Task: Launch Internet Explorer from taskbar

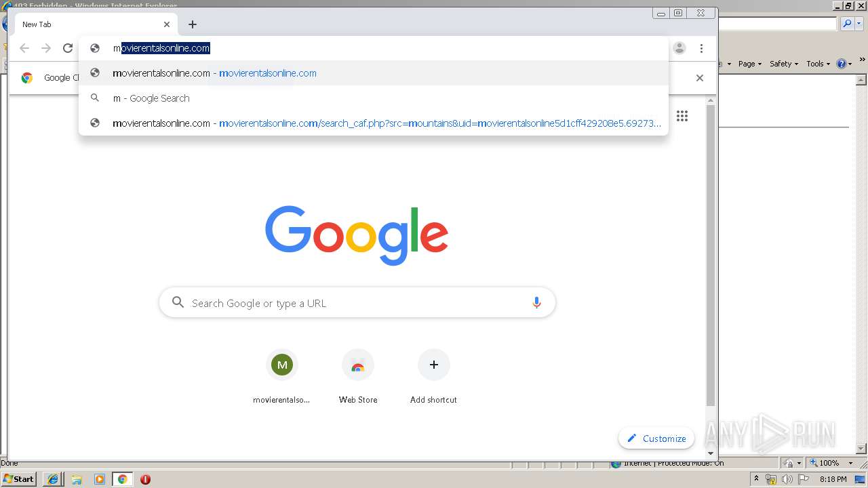Action: point(53,479)
